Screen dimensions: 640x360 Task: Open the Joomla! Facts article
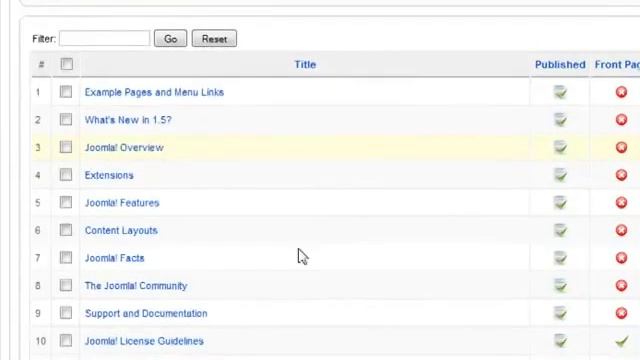point(115,258)
